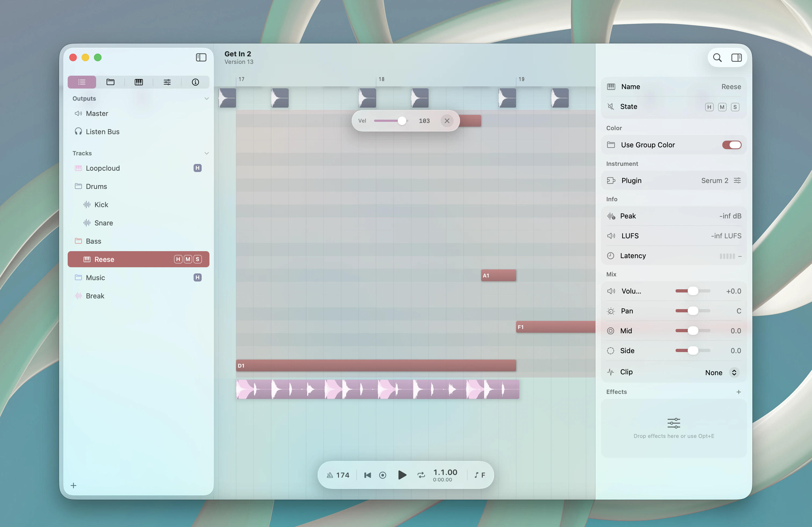This screenshot has width=812, height=527.
Task: Solo (S) the Reese track row
Action: coord(197,259)
